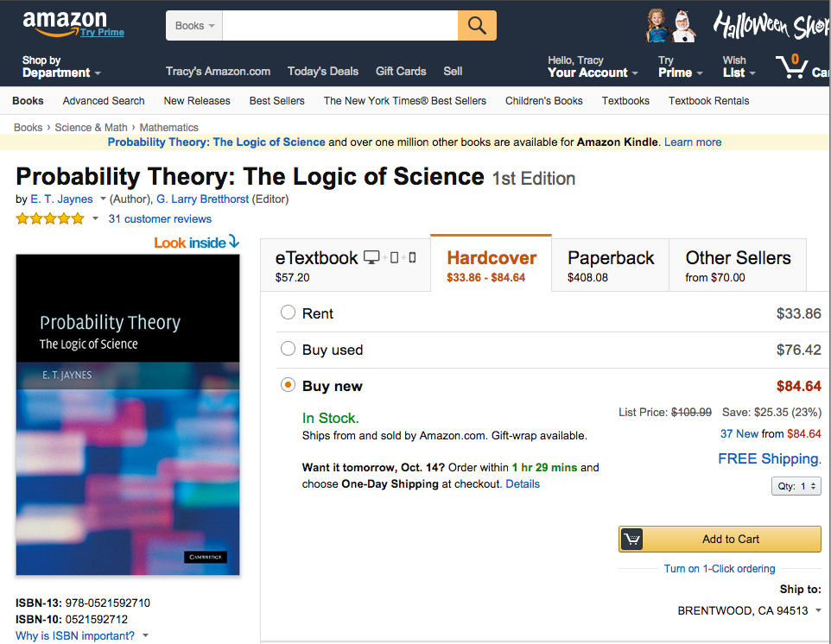Click the Look inside arrow badge
831x644 pixels.
[197, 243]
